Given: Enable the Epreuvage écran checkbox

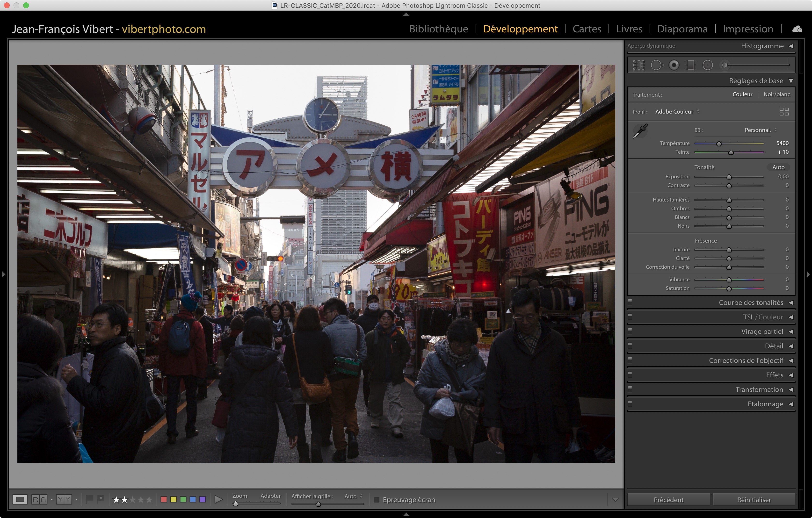Looking at the screenshot, I should 377,499.
